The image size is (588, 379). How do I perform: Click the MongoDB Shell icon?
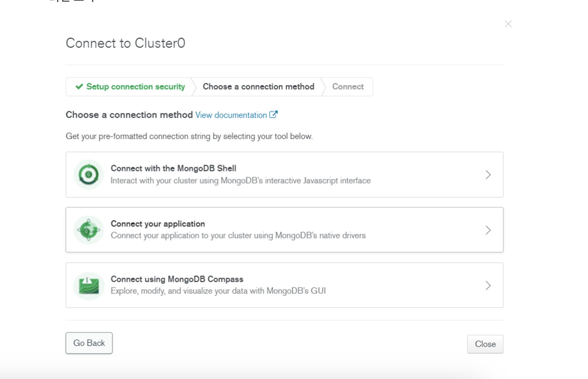[89, 174]
